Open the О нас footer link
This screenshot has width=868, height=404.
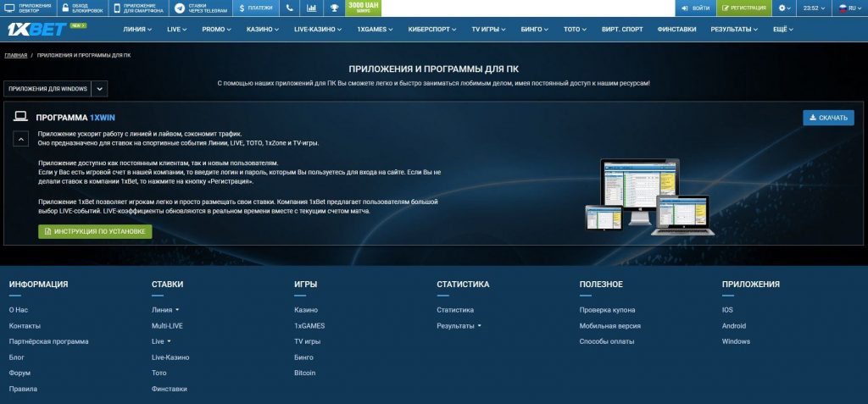click(19, 310)
